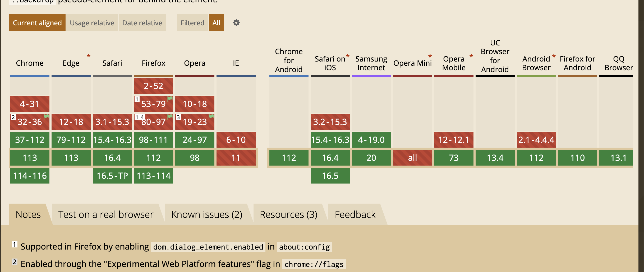The image size is (644, 272).
Task: Select QQ Browser 13.1 cell
Action: [616, 158]
